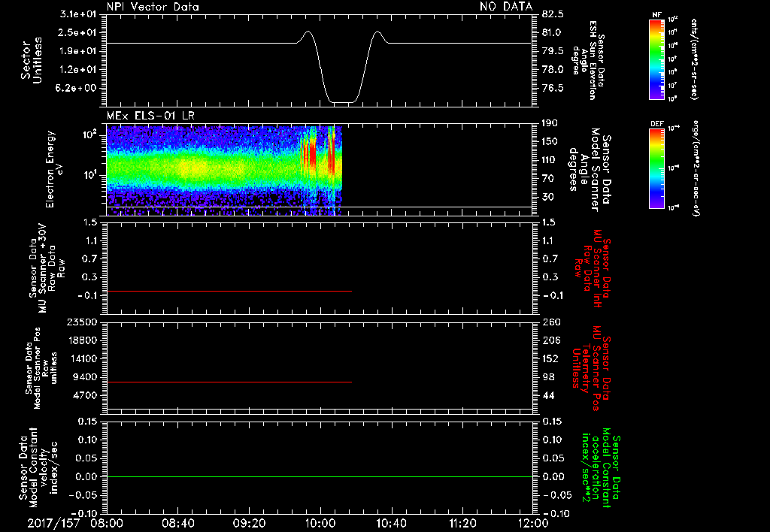The height and width of the screenshot is (532, 770).
Task: Click the green "Model Constant acceleration" label
Action: (x=601, y=467)
